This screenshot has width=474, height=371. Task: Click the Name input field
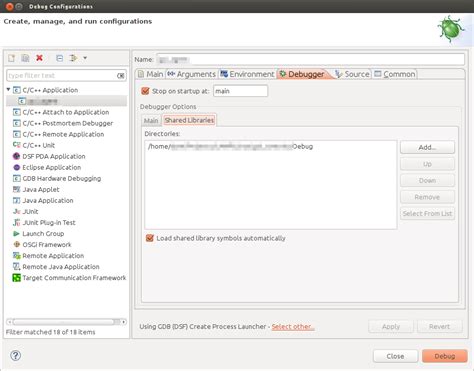click(310, 59)
